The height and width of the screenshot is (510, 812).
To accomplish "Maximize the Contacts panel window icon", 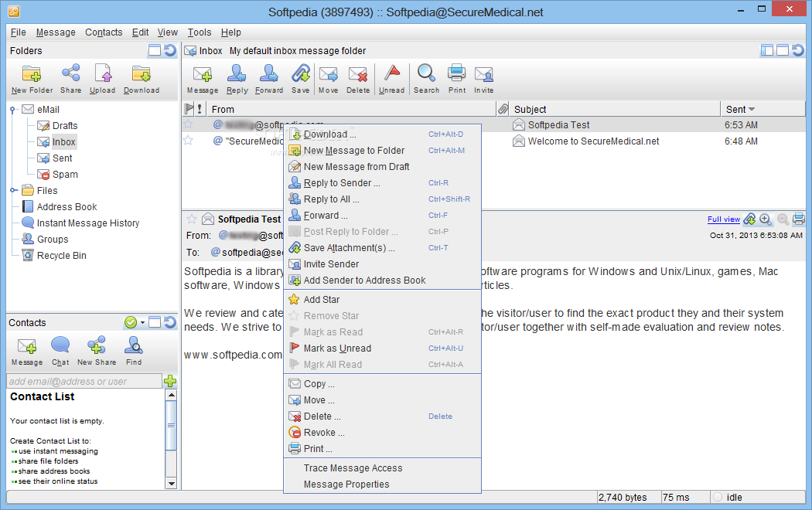I will pyautogui.click(x=155, y=322).
